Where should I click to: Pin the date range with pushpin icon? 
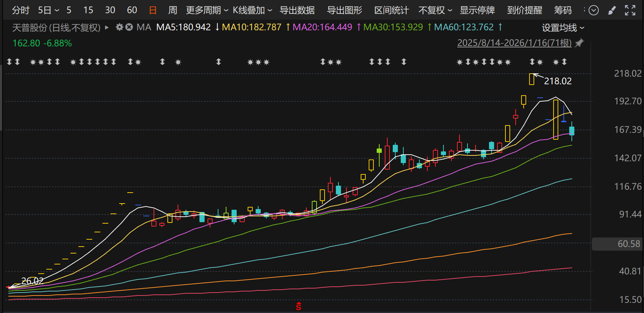(x=579, y=43)
